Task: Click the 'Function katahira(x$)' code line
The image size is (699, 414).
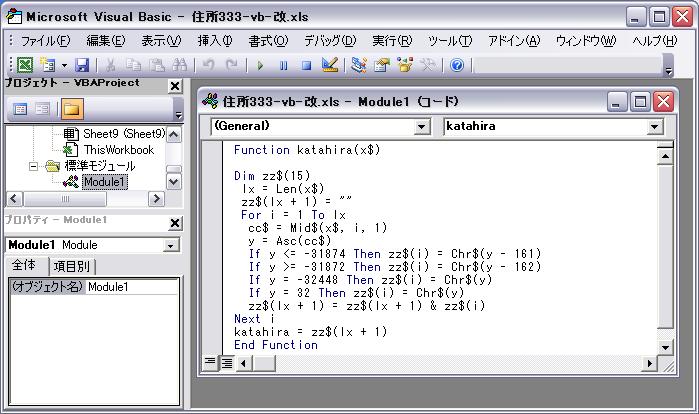Action: click(307, 150)
